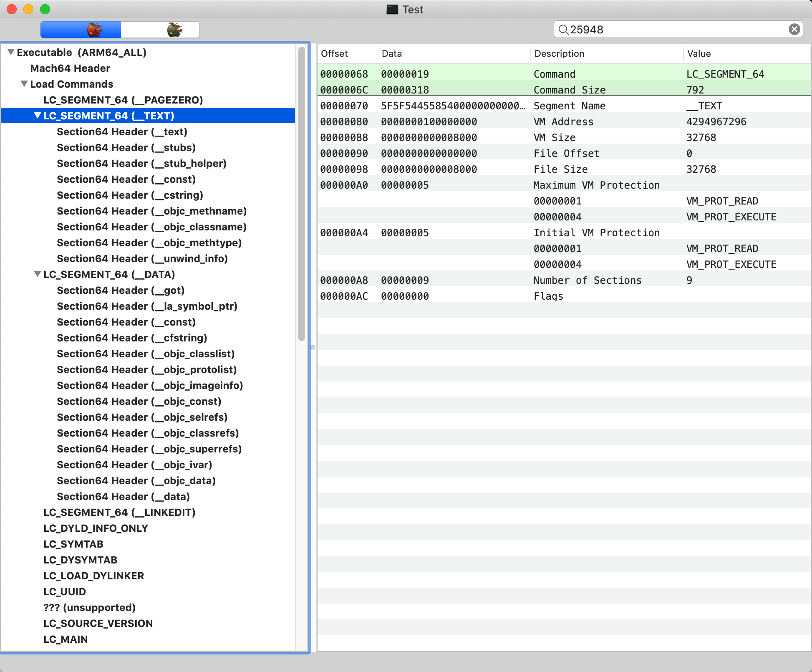The image size is (812, 672).
Task: Select Section64 Header (__objc_ivar)
Action: 134,465
